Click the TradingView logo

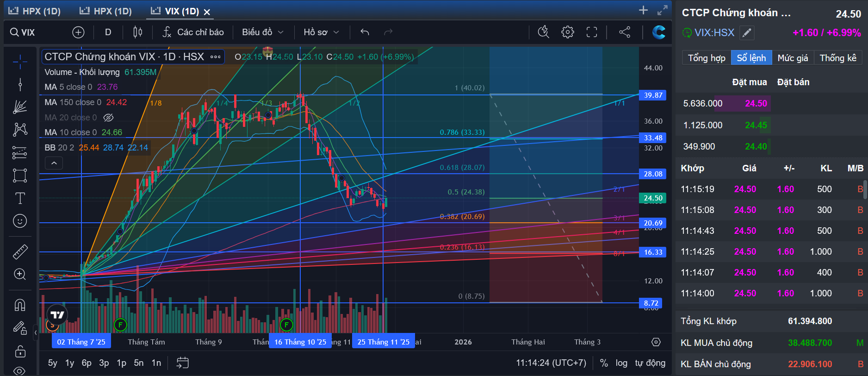click(x=57, y=315)
